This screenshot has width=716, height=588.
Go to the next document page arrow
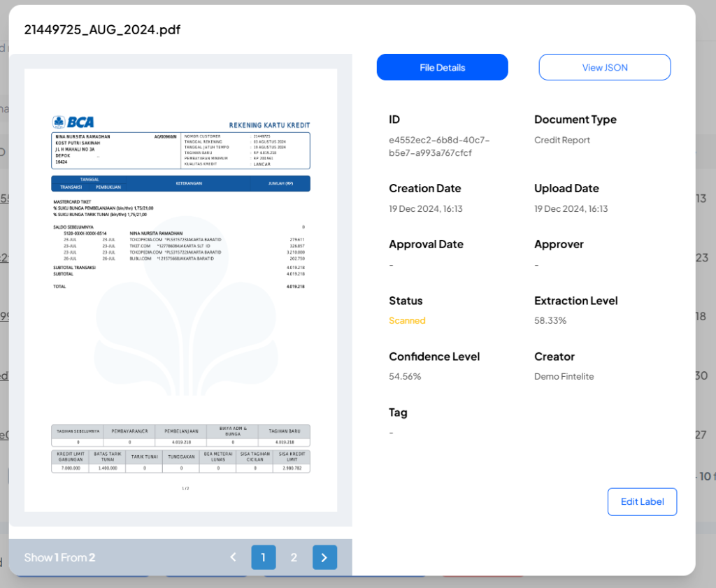324,557
